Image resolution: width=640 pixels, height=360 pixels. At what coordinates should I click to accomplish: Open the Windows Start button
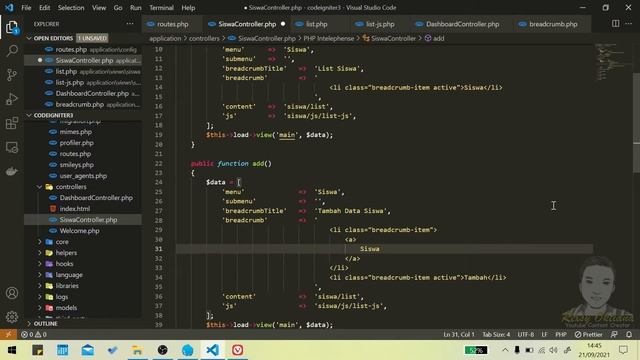12,350
